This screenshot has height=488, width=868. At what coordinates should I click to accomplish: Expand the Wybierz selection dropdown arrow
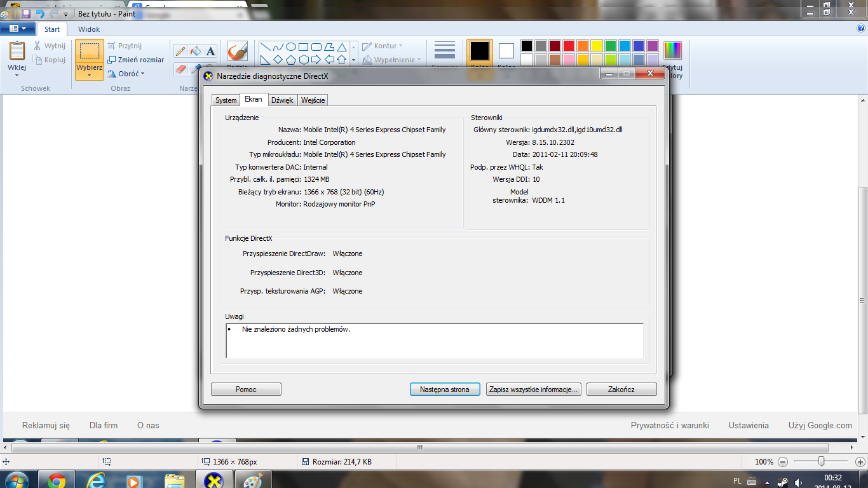(89, 75)
